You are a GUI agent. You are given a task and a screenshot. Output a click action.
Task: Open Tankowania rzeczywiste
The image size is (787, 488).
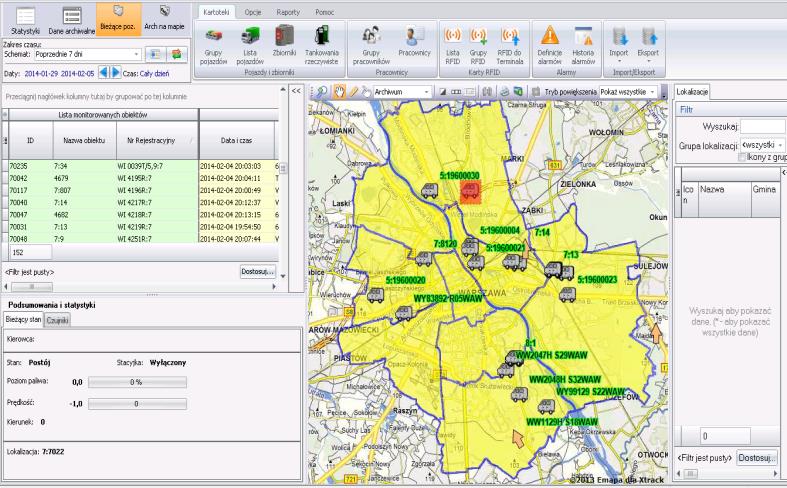[322, 46]
